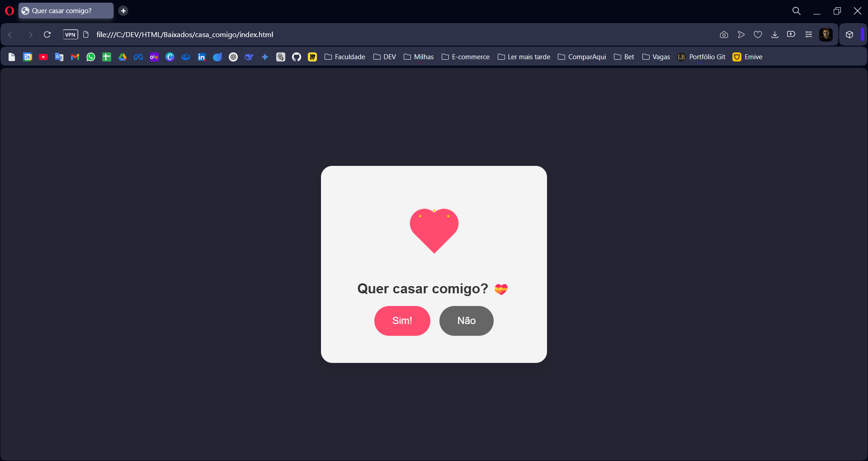Open the Google Calendar bookmark

[x=28, y=57]
